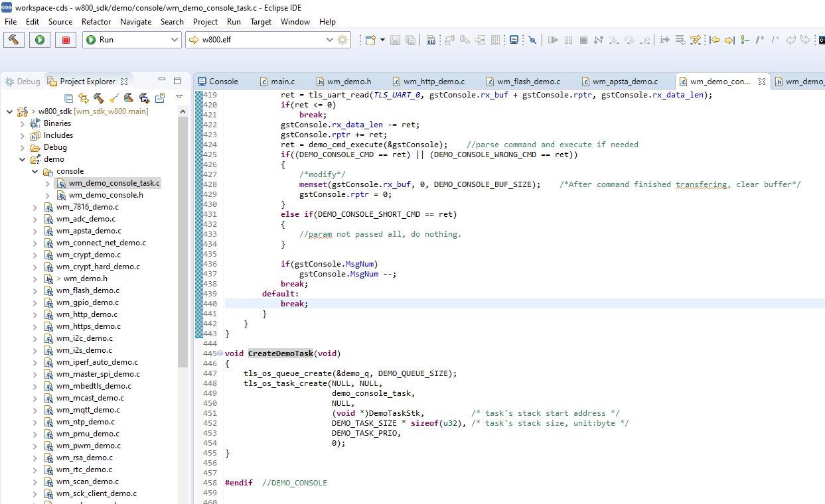Collapse the demo folder node
This screenshot has height=504, width=825.
click(x=23, y=159)
